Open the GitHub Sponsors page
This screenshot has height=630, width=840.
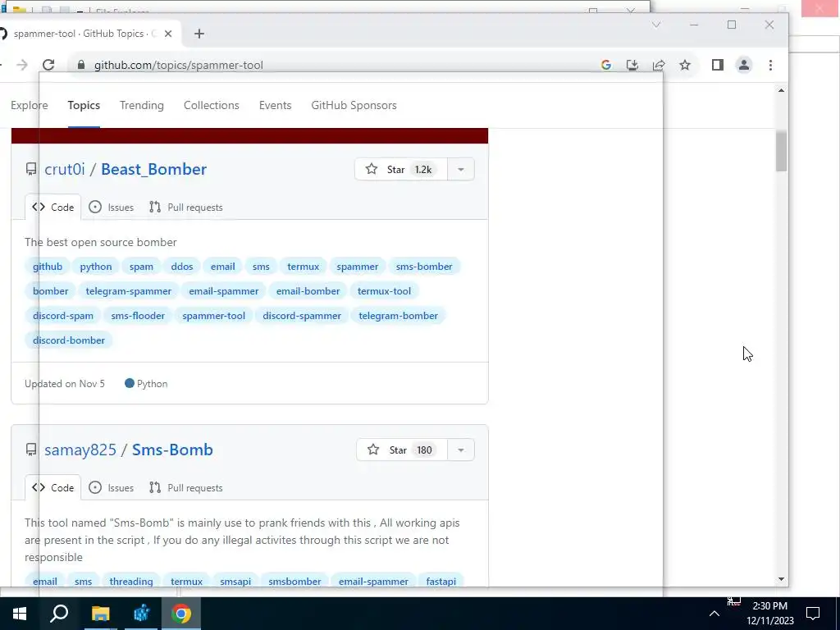point(354,106)
